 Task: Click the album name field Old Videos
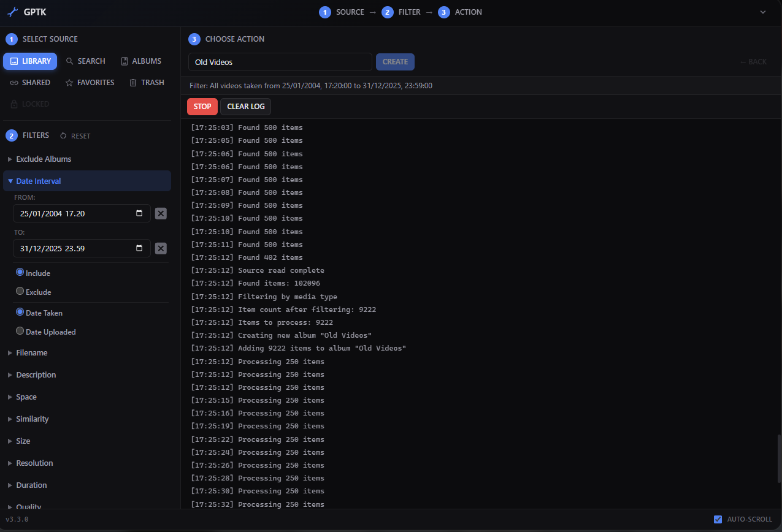[x=280, y=62]
